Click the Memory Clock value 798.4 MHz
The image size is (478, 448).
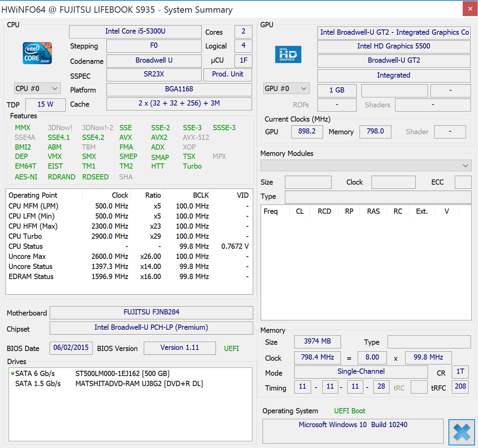click(x=317, y=358)
